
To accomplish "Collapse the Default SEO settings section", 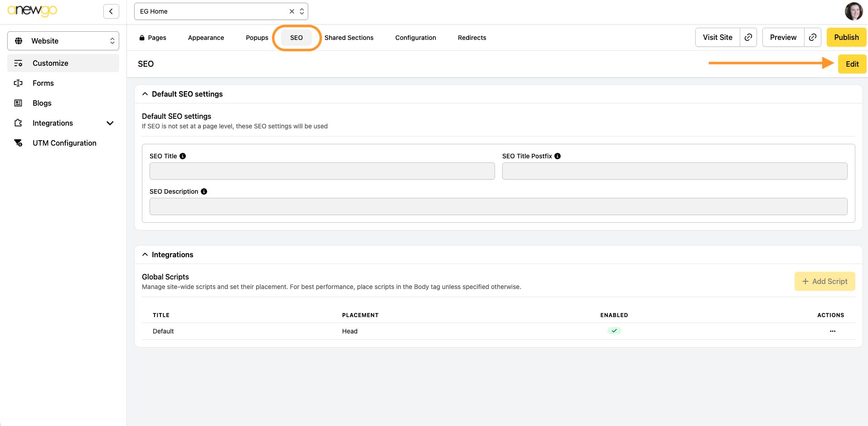I will pyautogui.click(x=145, y=94).
